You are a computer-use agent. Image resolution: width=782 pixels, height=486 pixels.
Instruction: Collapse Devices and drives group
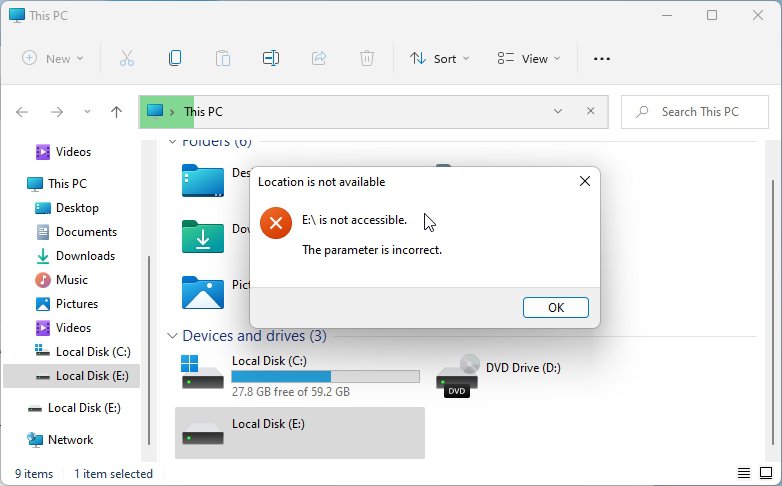(x=172, y=336)
